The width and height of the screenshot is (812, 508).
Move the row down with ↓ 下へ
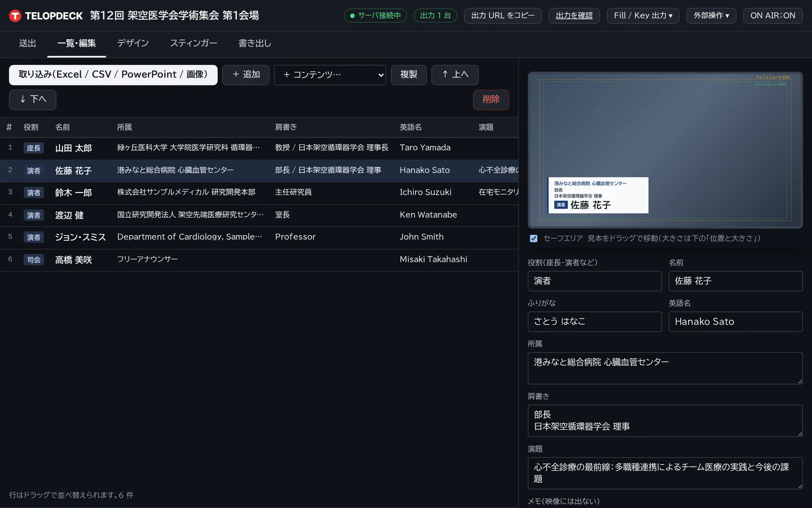(32, 100)
